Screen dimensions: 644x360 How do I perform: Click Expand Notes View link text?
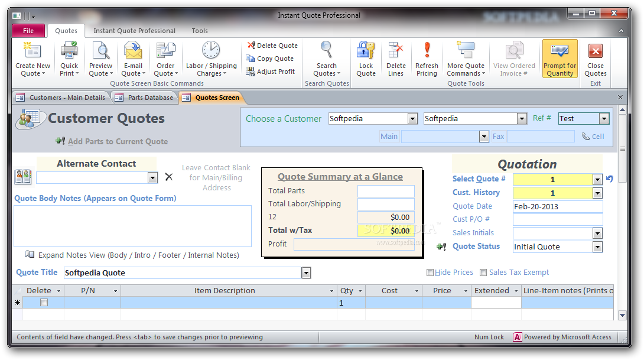(139, 255)
